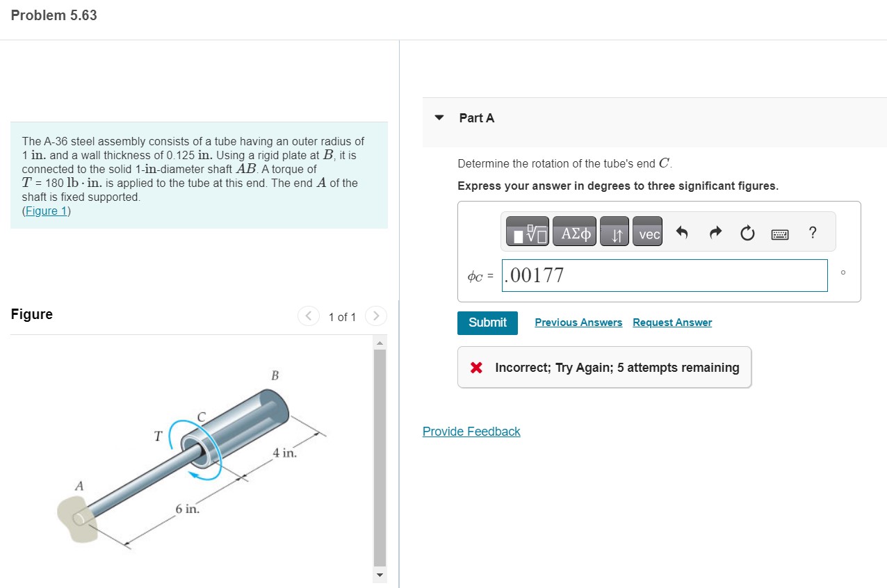
Task: Expand figures using the next figure chevron
Action: 376,316
